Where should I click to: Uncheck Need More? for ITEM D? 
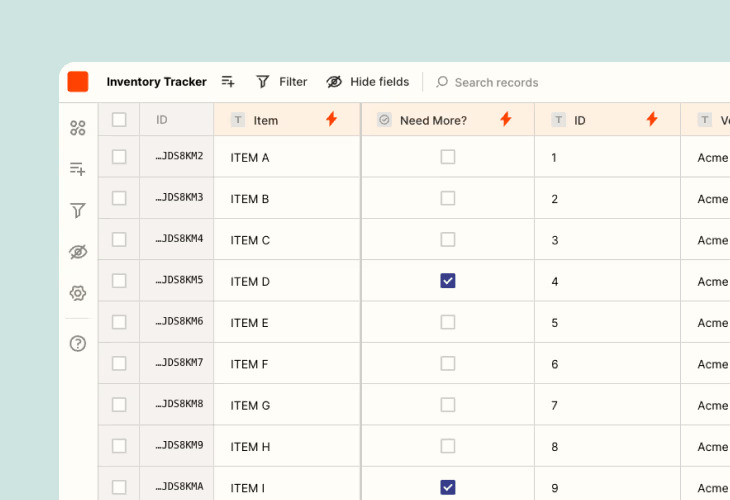(x=448, y=281)
